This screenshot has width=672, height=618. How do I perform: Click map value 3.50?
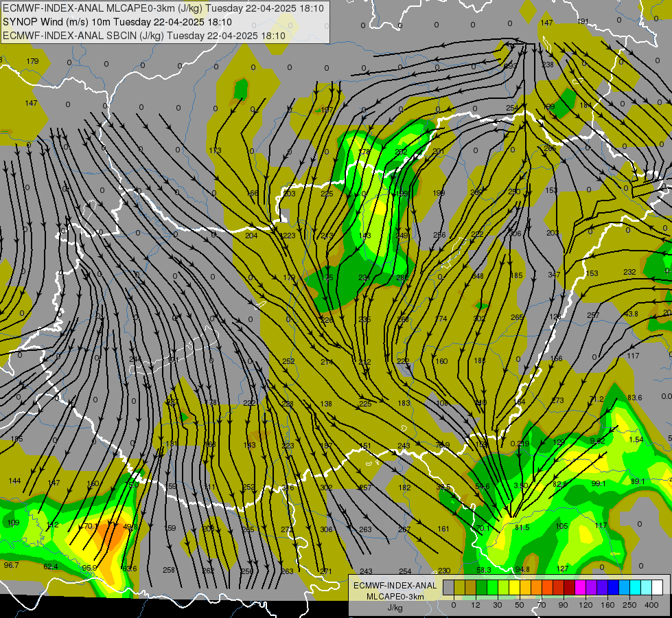[521, 485]
